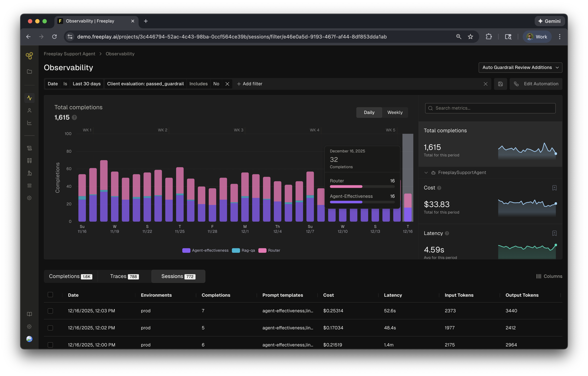The height and width of the screenshot is (376, 588).
Task: Open the sidebar folder icon
Action: pos(29,71)
